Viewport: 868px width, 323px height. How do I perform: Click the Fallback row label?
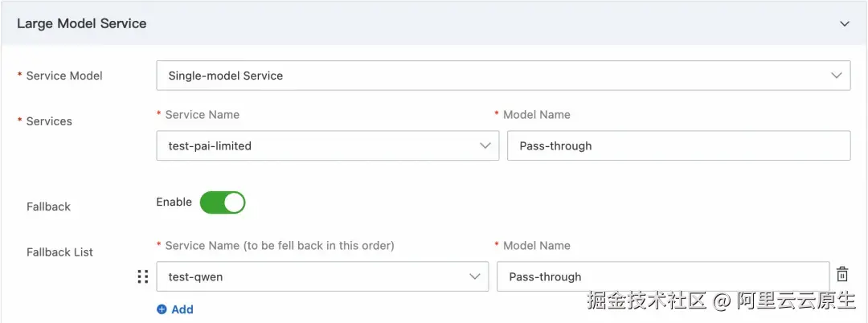(x=48, y=206)
